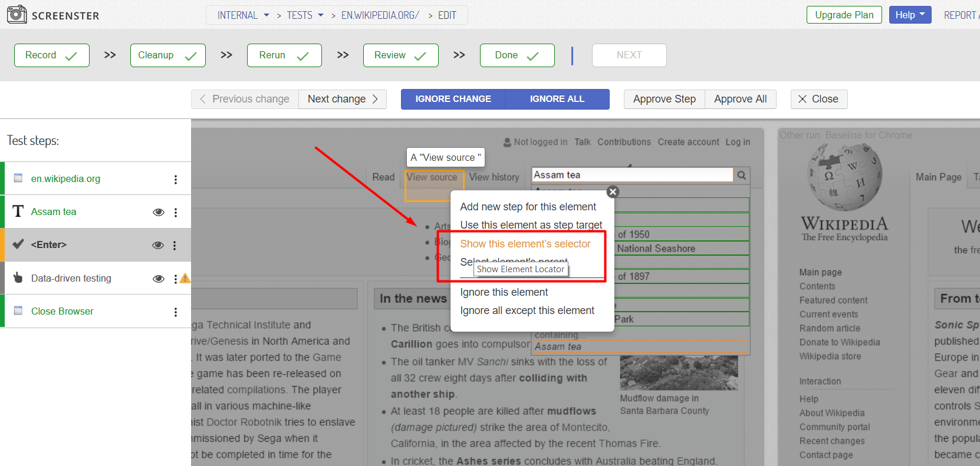
Task: Go to Rerun stage
Action: coord(284,55)
